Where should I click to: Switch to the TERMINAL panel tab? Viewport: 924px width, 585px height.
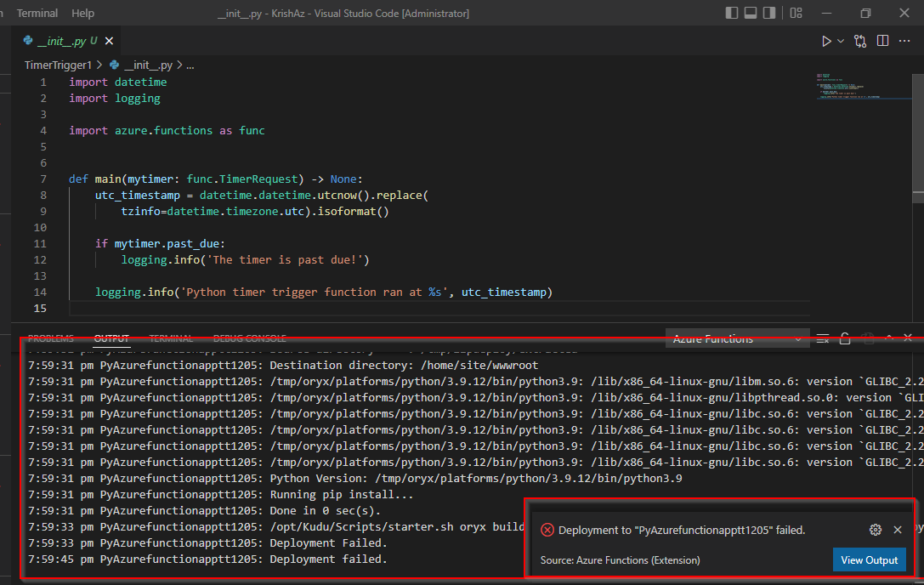pos(171,338)
